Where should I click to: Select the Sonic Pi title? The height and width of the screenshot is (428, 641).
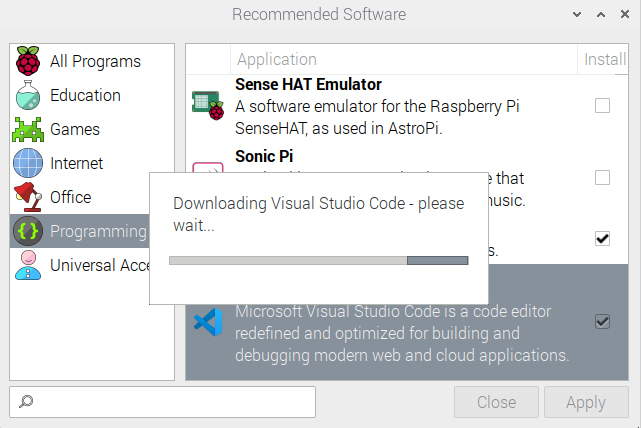tap(264, 156)
